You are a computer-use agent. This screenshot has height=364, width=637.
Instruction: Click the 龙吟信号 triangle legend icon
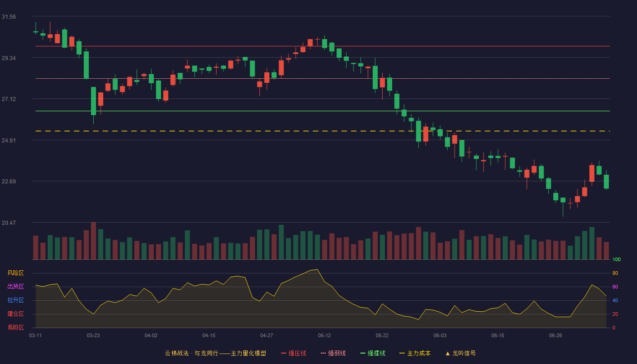click(448, 353)
